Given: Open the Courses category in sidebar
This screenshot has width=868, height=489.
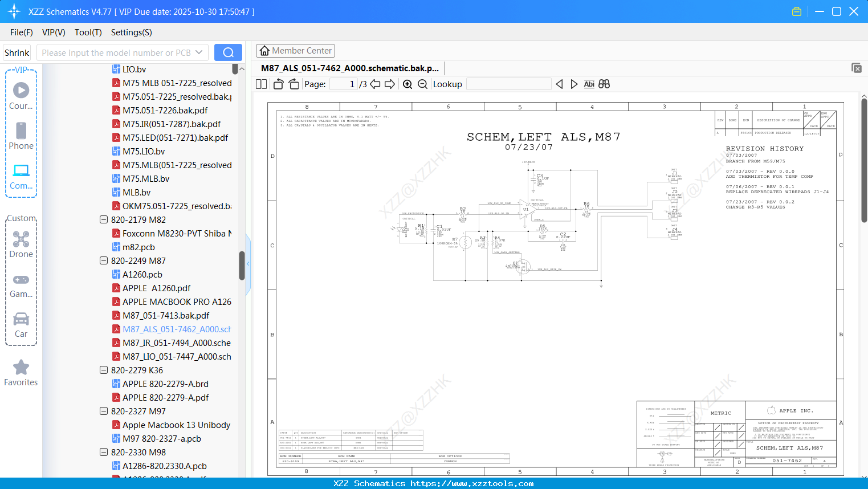Looking at the screenshot, I should 21,95.
